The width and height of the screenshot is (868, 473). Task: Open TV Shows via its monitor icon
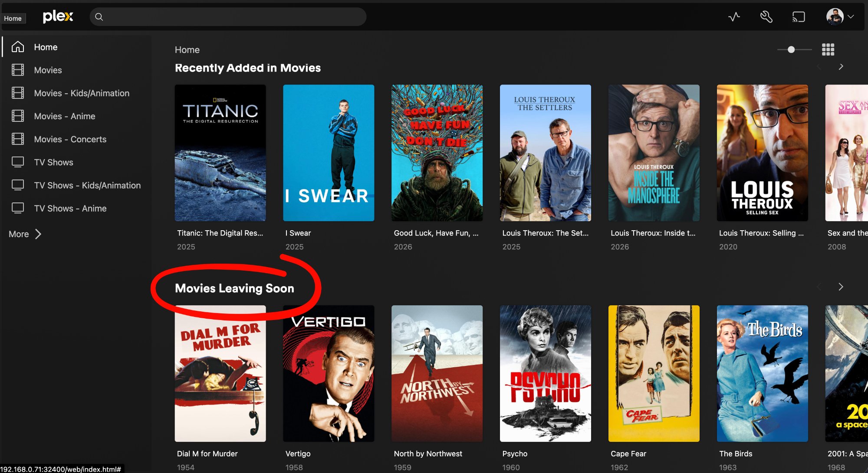pyautogui.click(x=18, y=162)
